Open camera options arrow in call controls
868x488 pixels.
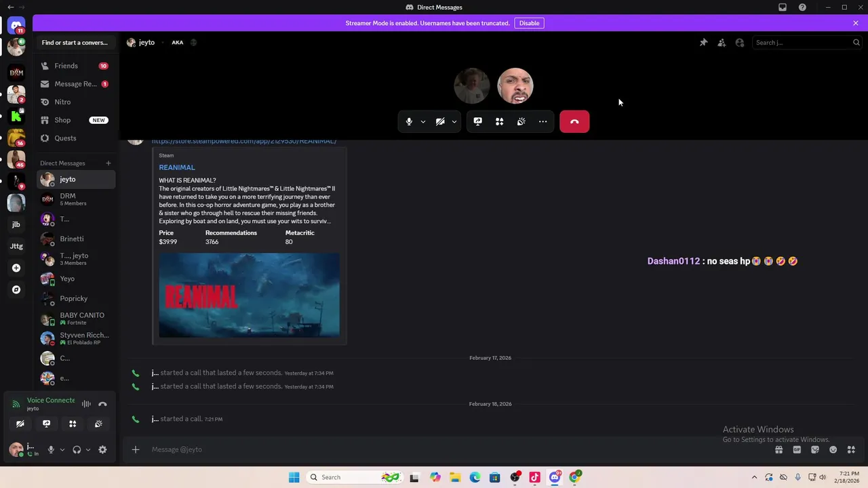454,122
